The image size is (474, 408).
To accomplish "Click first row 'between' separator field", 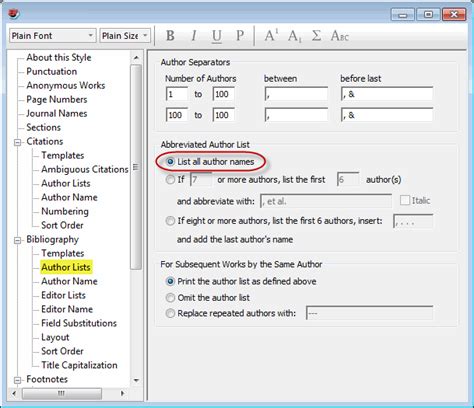I will (x=296, y=94).
